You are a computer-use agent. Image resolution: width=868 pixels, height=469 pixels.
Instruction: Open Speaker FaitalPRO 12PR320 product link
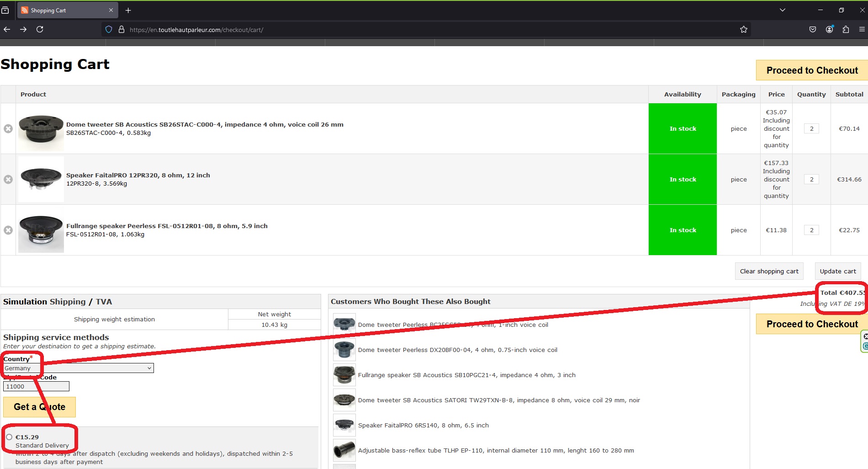[x=138, y=175]
